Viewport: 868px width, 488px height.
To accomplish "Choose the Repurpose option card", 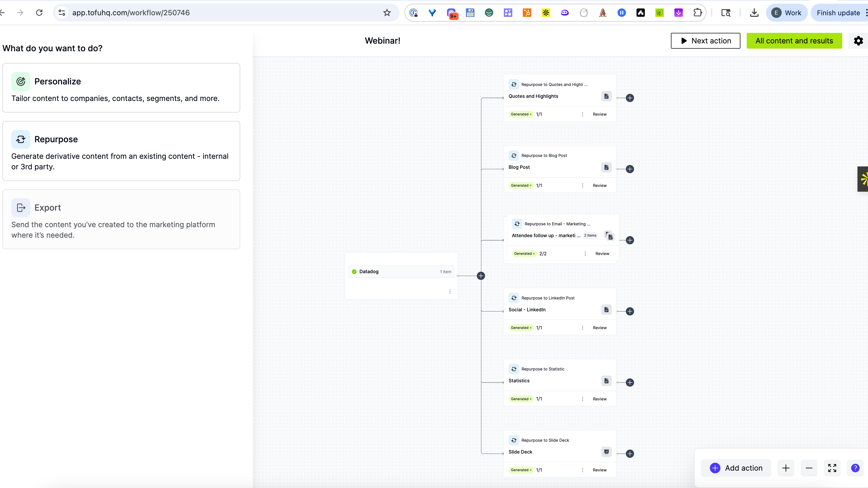I will pos(121,151).
